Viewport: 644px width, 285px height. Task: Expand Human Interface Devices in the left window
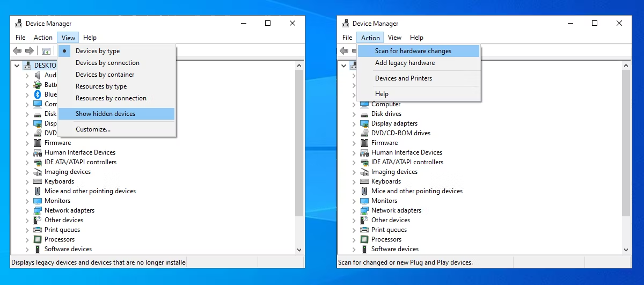(x=27, y=152)
